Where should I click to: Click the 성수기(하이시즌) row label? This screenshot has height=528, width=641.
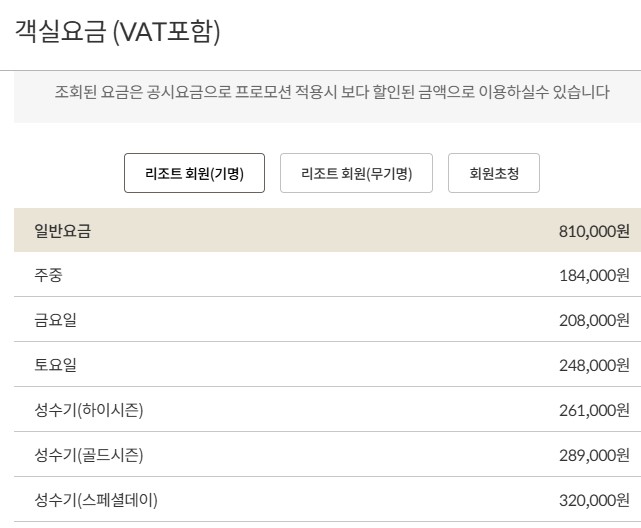click(89, 410)
